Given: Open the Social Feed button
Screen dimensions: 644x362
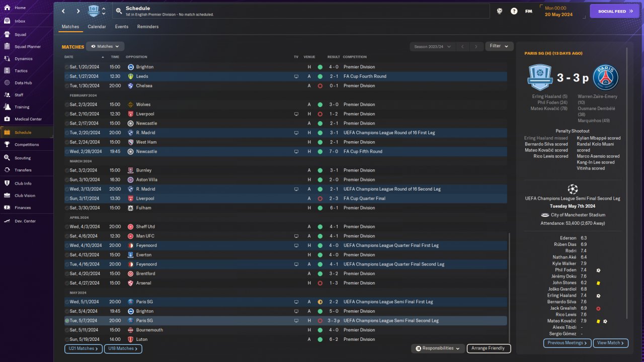Looking at the screenshot, I should pos(614,11).
